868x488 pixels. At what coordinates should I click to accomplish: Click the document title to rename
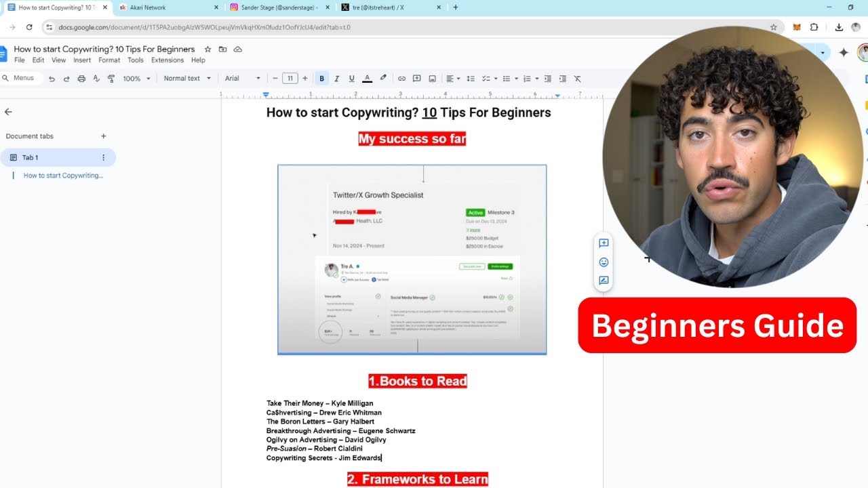[x=104, y=49]
